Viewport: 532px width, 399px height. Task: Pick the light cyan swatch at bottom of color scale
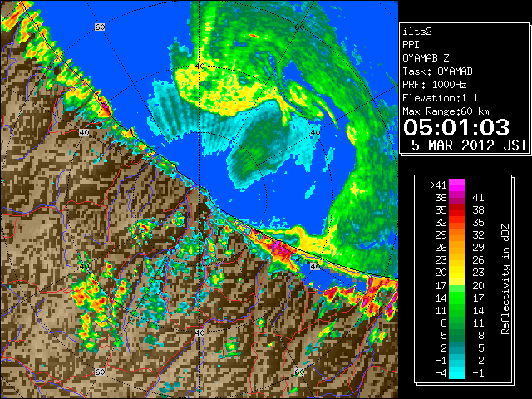[457, 373]
